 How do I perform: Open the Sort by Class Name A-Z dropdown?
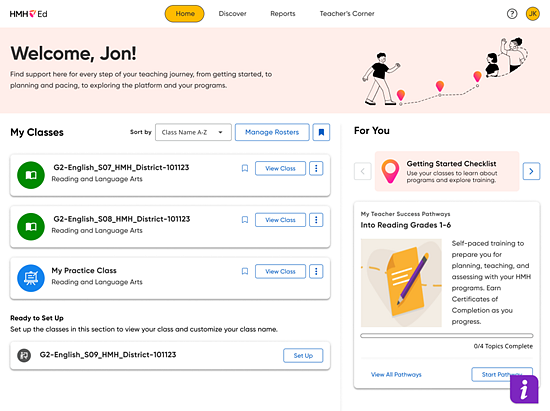pos(193,132)
